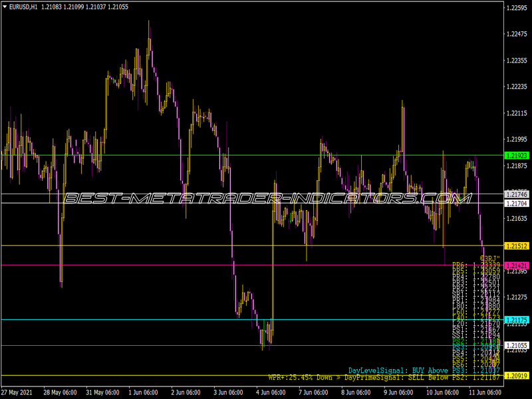This screenshot has height=399, width=532.
Task: Select the yellow 1.20919 price tag
Action: coord(517,375)
